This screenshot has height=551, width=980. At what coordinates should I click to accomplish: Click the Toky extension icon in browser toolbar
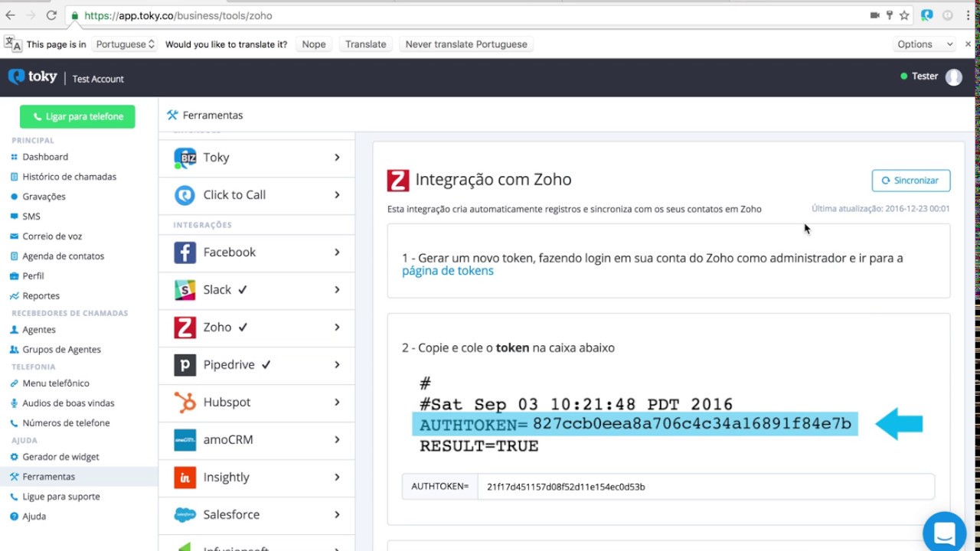pos(927,15)
